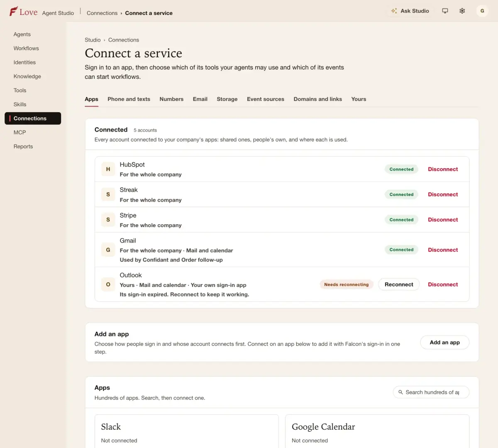Screen dimensions: 498x448
Task: Click the monitor display icon
Action: [x=445, y=11]
